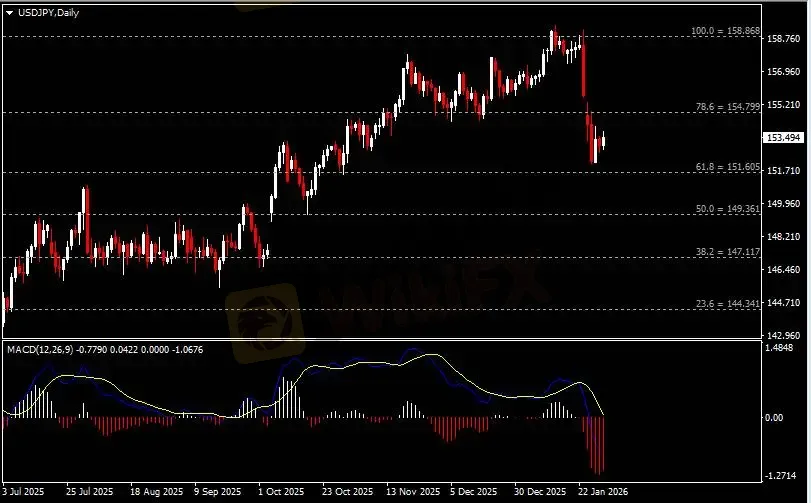This screenshot has width=811, height=503.
Task: Select the 78.6 = 154.799 Fibonacci label
Action: point(728,107)
